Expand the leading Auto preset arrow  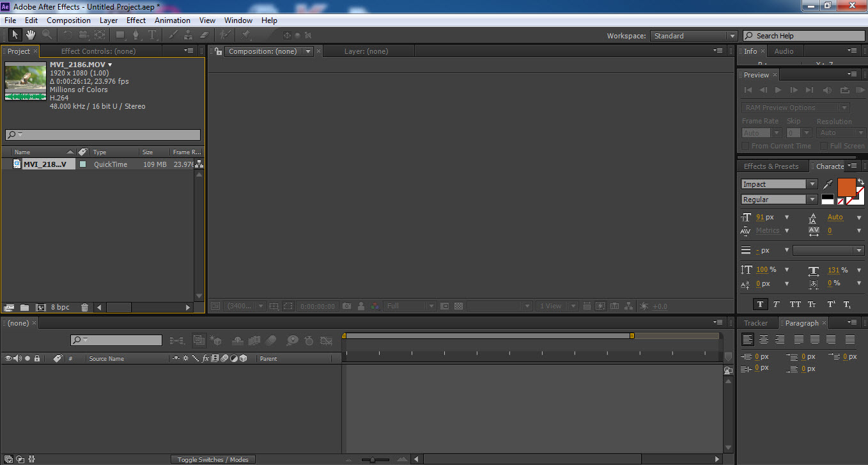(859, 217)
